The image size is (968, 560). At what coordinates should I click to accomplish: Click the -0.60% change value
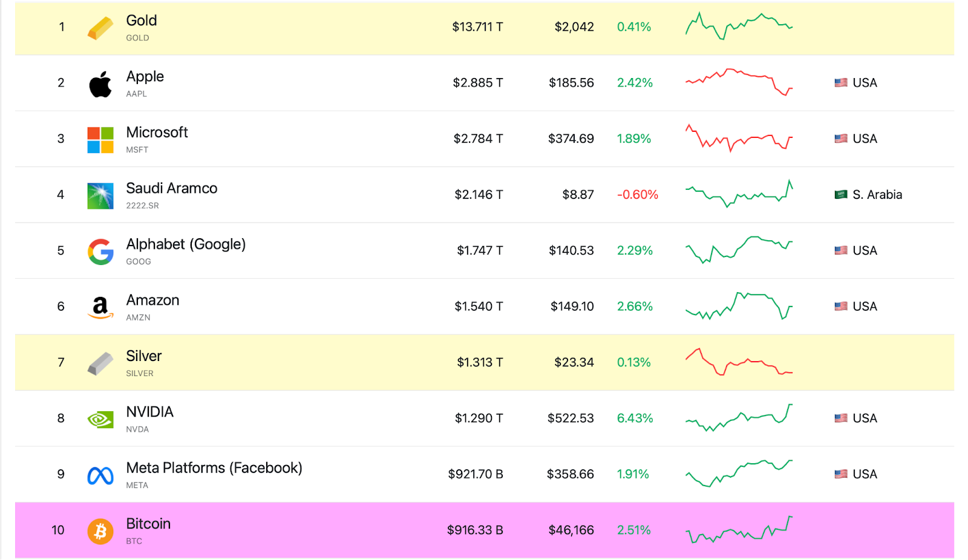638,195
